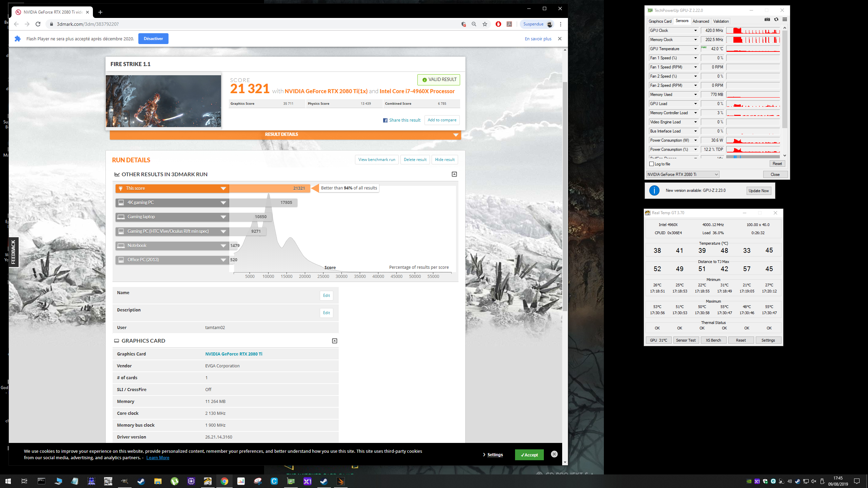The image size is (868, 488).
Task: Collapse the Graphics Card section icon
Action: click(x=334, y=341)
